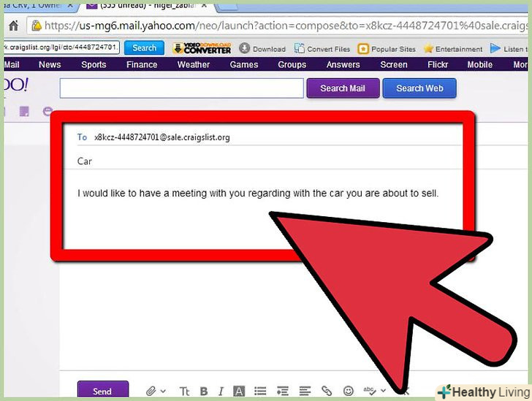Viewport: 532px width, 401px height.
Task: Open Answers in Yahoo navigation bar
Action: coord(343,64)
